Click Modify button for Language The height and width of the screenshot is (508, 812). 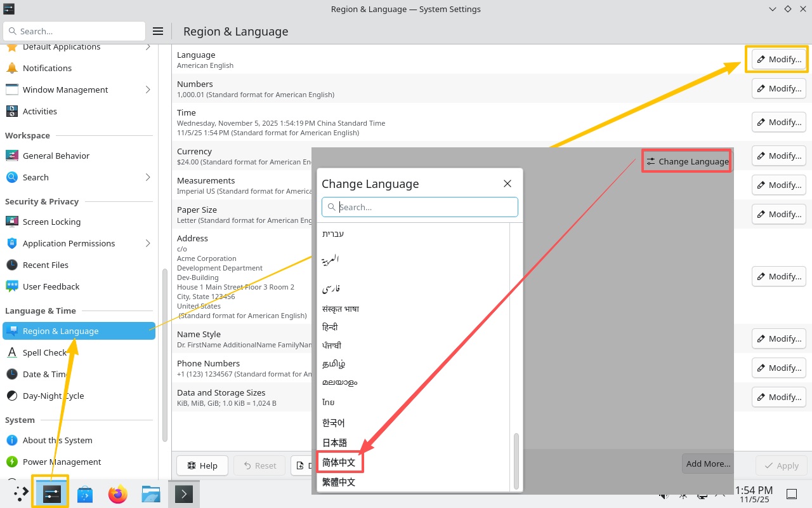click(x=778, y=59)
